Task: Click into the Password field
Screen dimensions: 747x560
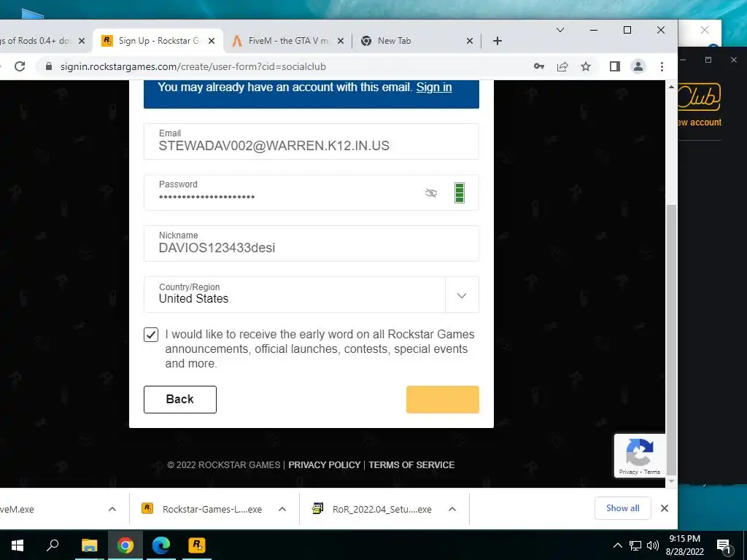Action: click(x=311, y=192)
